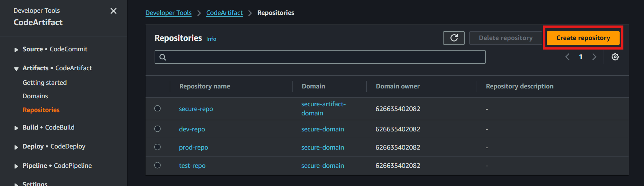Open the secure-repo repository link

pyautogui.click(x=196, y=109)
